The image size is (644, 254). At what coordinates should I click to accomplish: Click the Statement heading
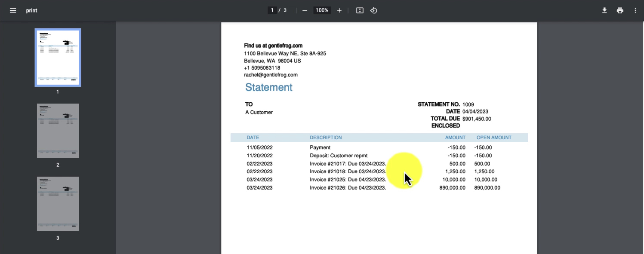click(x=269, y=87)
